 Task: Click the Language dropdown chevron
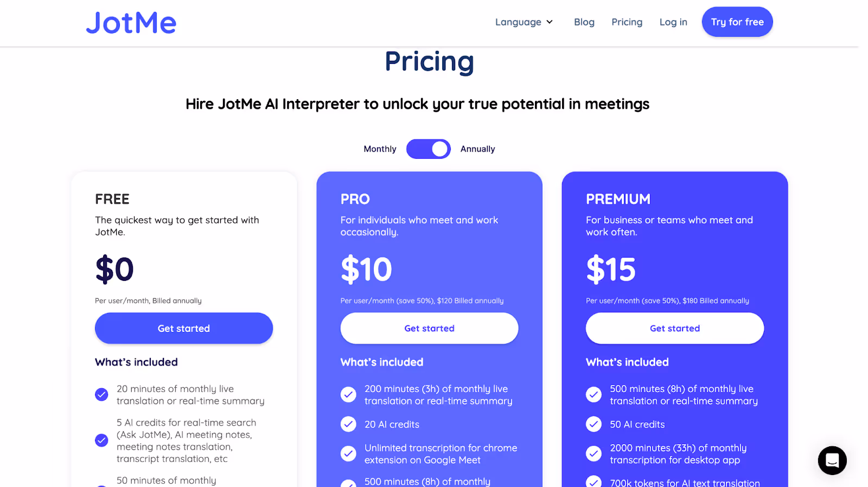(x=550, y=22)
